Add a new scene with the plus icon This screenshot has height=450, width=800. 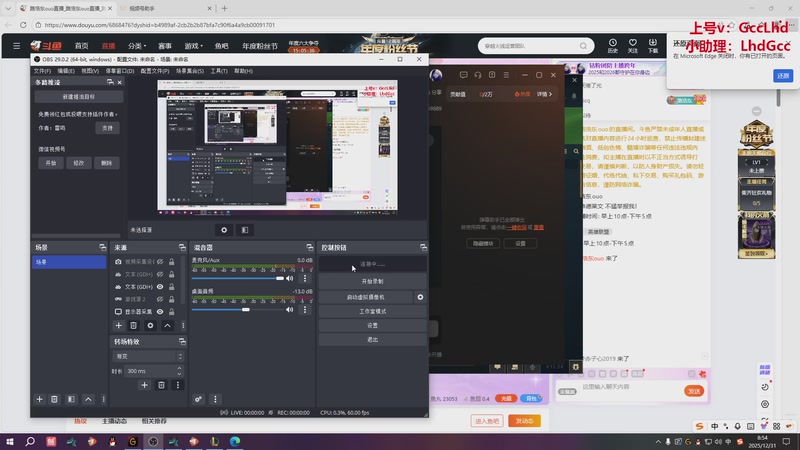pyautogui.click(x=39, y=399)
